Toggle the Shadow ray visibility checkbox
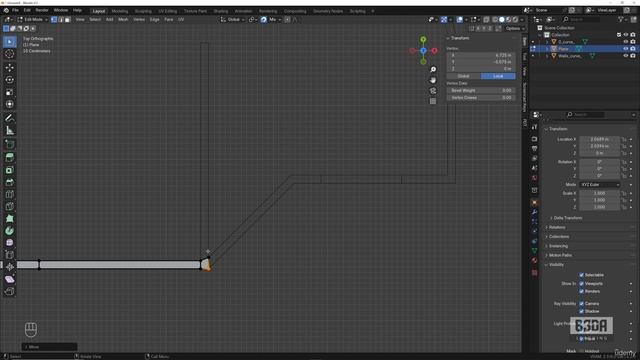Screen dimensions: 640x360 click(x=582, y=311)
